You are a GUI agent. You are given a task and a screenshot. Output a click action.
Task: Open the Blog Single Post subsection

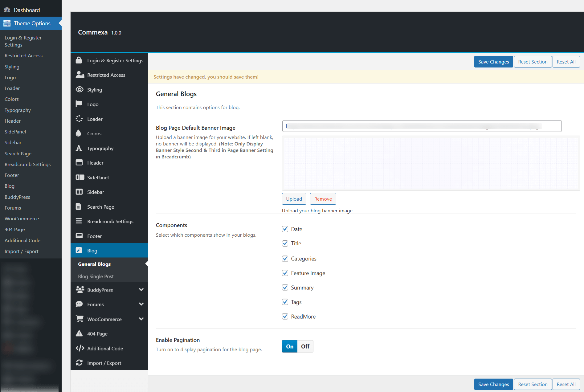pyautogui.click(x=96, y=276)
